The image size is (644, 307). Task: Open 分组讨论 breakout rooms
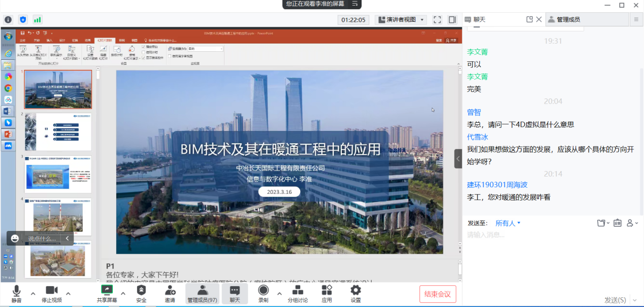(x=298, y=293)
